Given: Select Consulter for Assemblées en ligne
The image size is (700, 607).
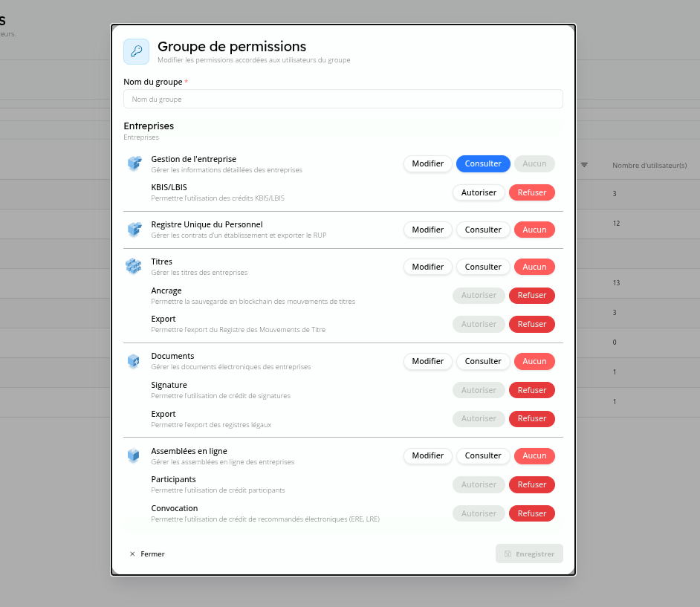Looking at the screenshot, I should click(483, 455).
